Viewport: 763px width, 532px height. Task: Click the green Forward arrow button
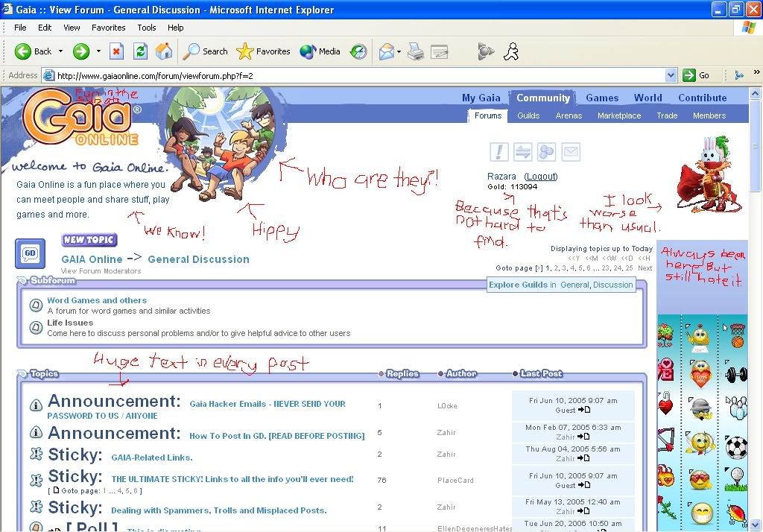(x=81, y=51)
